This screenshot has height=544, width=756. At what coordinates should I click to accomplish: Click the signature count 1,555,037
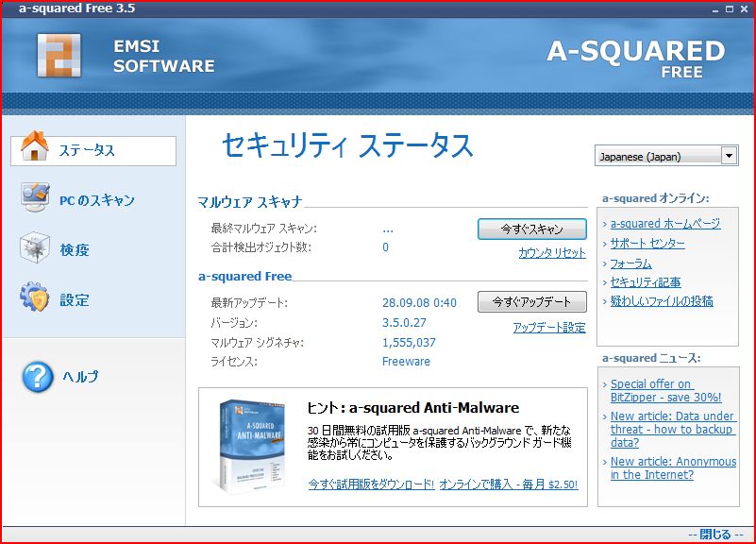tap(409, 343)
